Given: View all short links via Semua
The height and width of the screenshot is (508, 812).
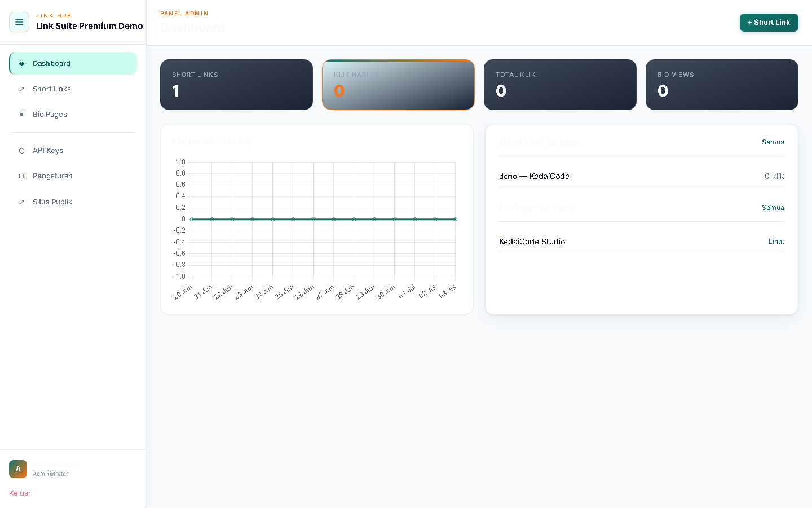Looking at the screenshot, I should tap(773, 142).
